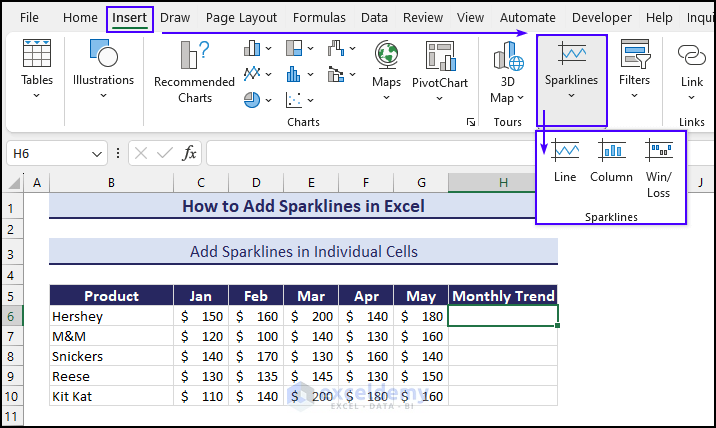
Task: Select the Line sparkline option
Action: tap(565, 160)
